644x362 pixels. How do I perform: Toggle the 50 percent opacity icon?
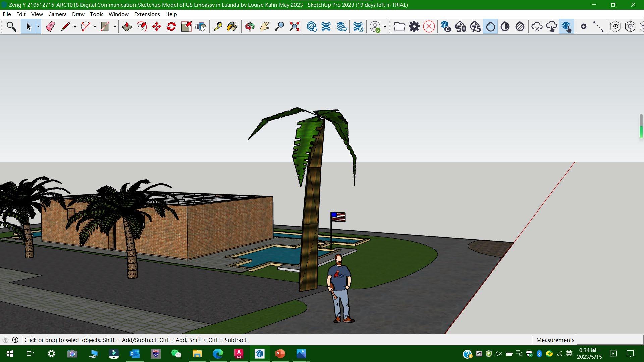coord(461,26)
